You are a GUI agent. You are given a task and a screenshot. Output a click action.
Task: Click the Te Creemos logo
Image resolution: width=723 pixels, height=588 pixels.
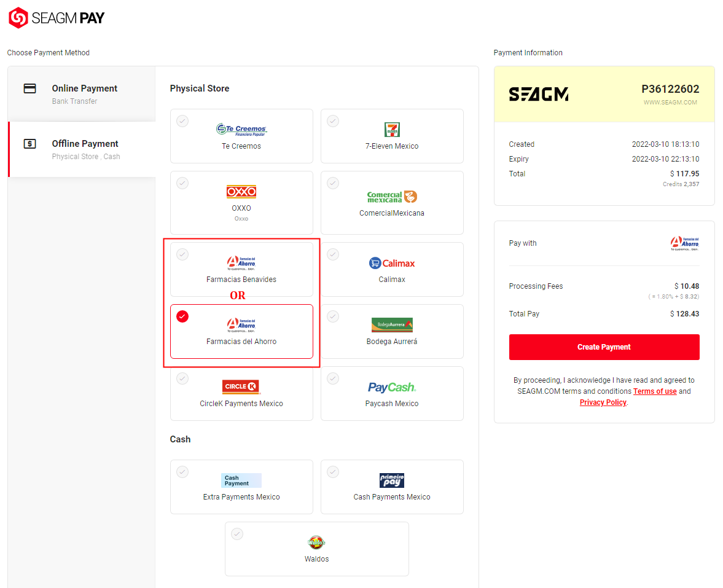point(241,130)
